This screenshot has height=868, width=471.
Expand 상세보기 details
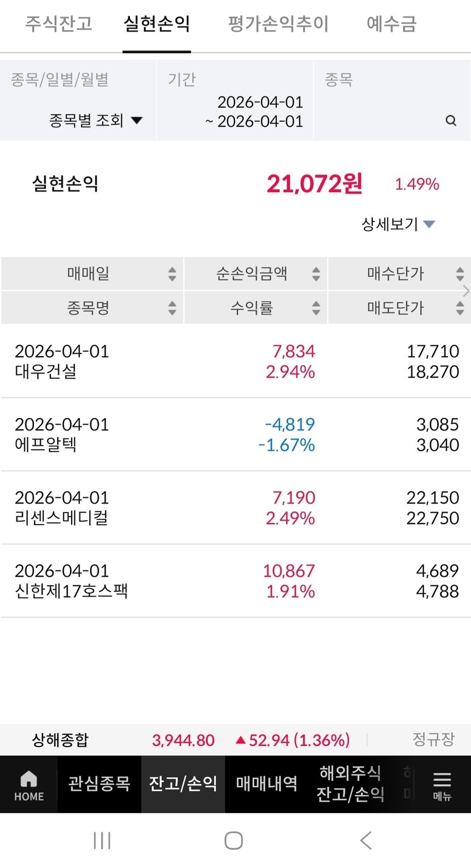[398, 224]
